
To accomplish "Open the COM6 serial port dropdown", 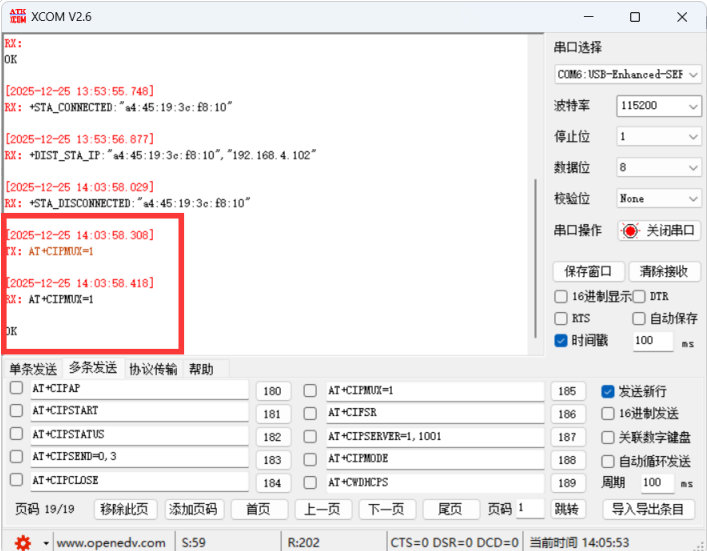I will click(x=627, y=74).
